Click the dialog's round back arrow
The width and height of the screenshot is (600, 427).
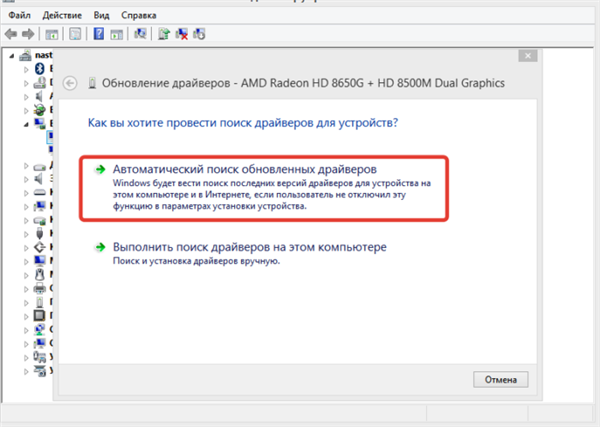(70, 83)
